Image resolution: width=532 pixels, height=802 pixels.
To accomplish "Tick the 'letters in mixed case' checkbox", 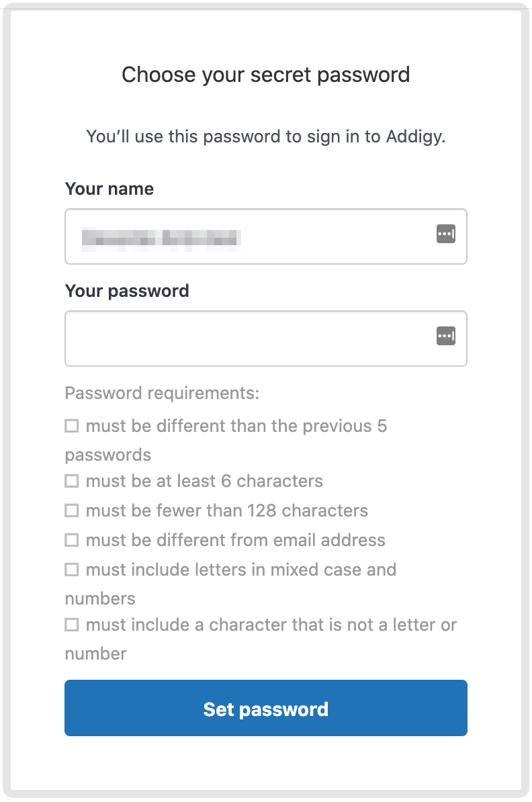I will click(x=72, y=570).
